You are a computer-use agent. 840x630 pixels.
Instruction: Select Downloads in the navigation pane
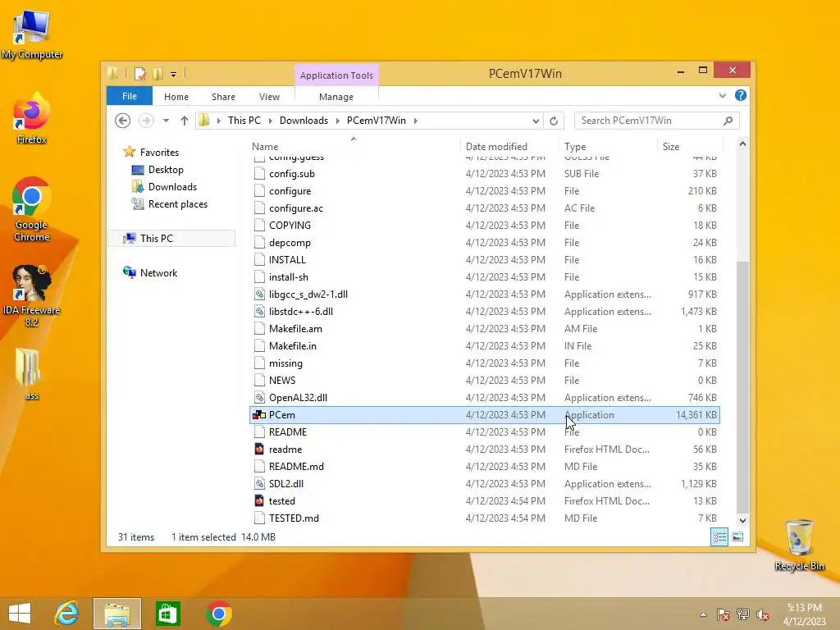click(172, 187)
